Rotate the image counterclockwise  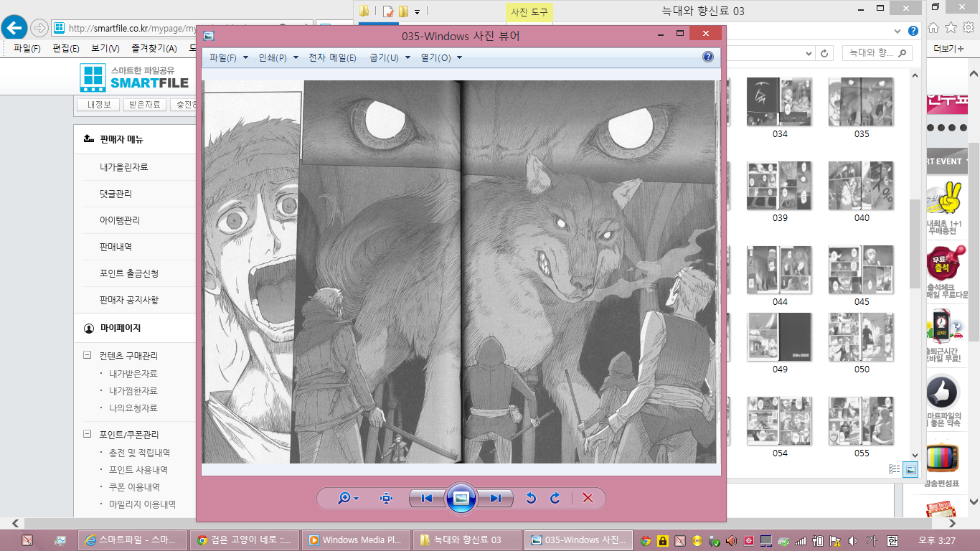[x=531, y=498]
